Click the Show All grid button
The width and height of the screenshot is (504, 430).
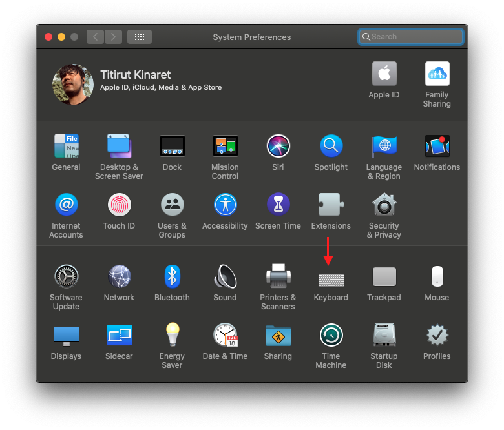[140, 37]
